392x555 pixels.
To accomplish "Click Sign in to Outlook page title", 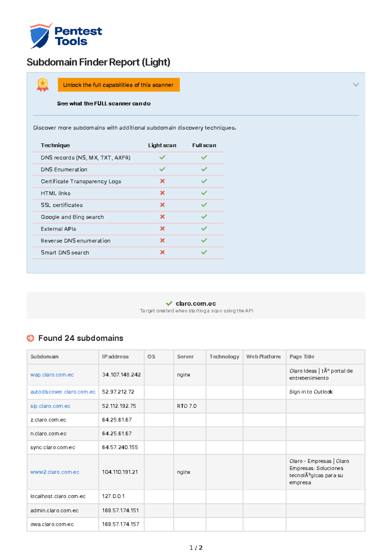I will pos(311,392).
